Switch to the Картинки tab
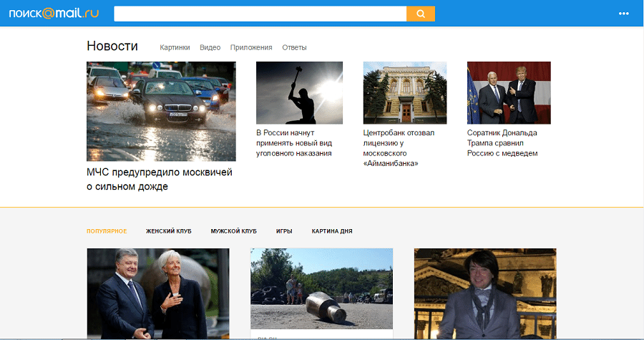This screenshot has width=644, height=340. pyautogui.click(x=175, y=48)
